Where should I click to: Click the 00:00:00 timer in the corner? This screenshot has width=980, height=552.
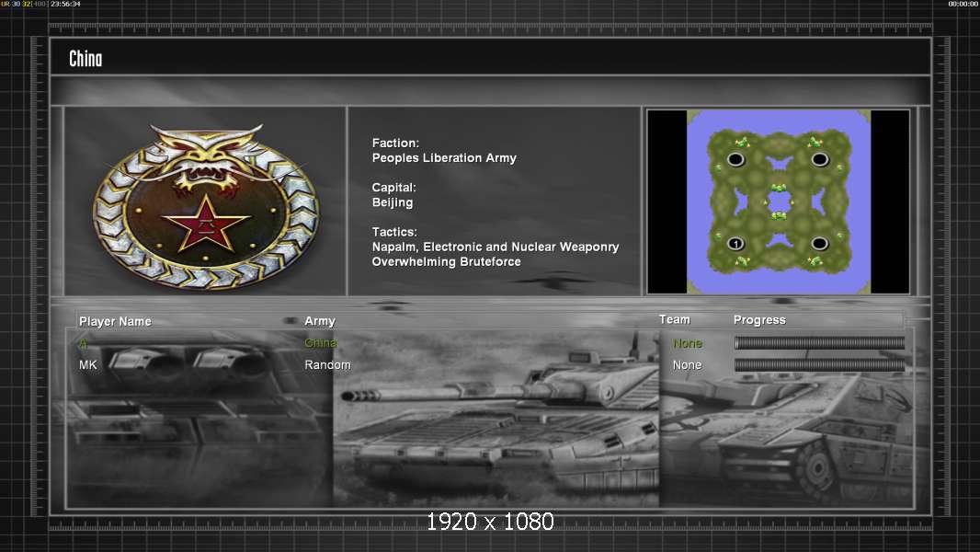tap(963, 4)
